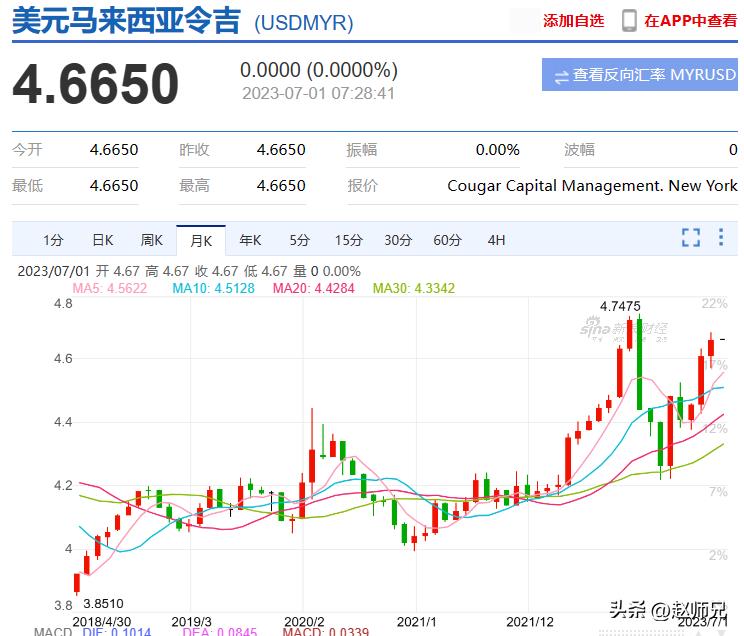This screenshot has height=636, width=744.
Task: Choose the 60分 interval tab
Action: [x=447, y=240]
